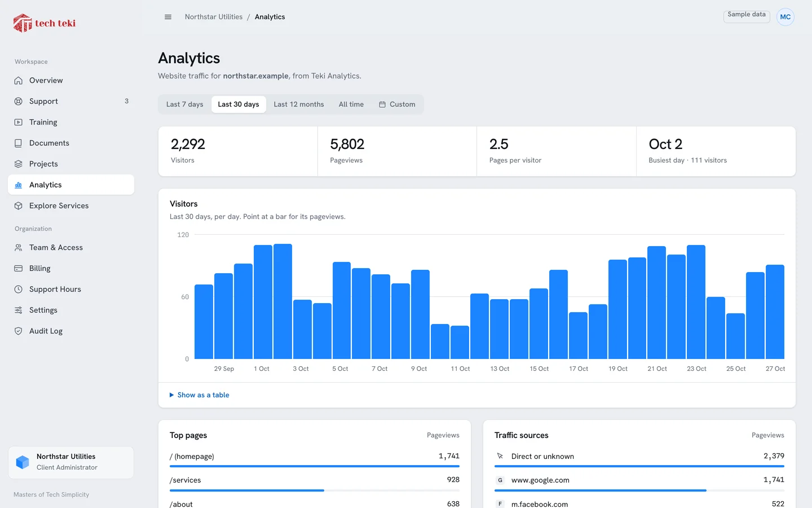Screen dimensions: 812x508
Task: Click the Google favicon in Traffic sources
Action: (500, 480)
